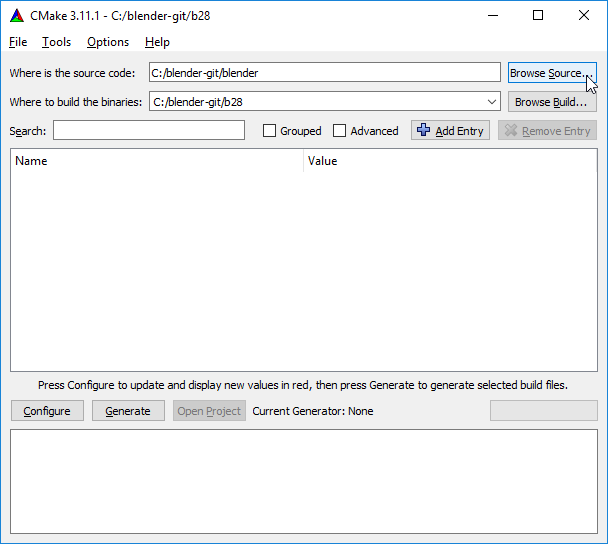Click 'Where is the source code:' label

(72, 73)
